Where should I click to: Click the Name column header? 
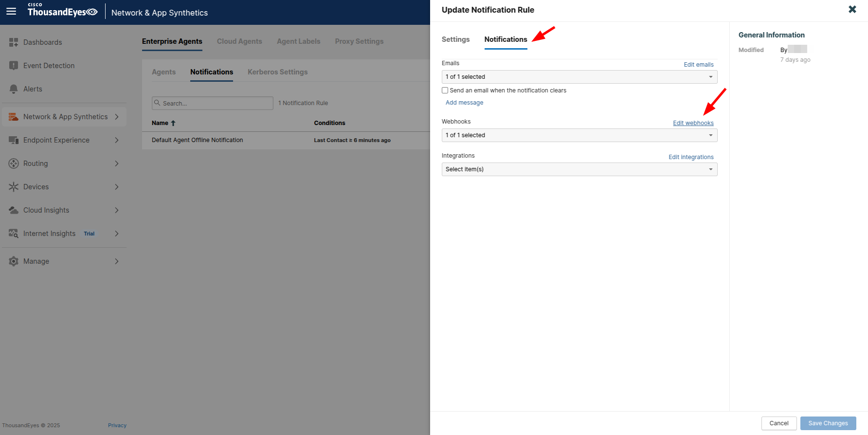(160, 123)
